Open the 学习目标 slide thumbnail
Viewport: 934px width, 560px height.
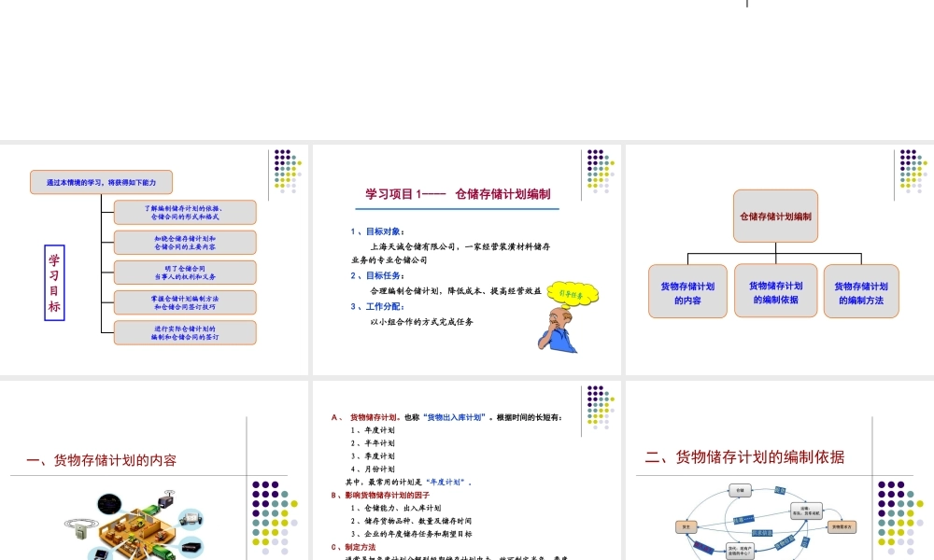pyautogui.click(x=154, y=259)
